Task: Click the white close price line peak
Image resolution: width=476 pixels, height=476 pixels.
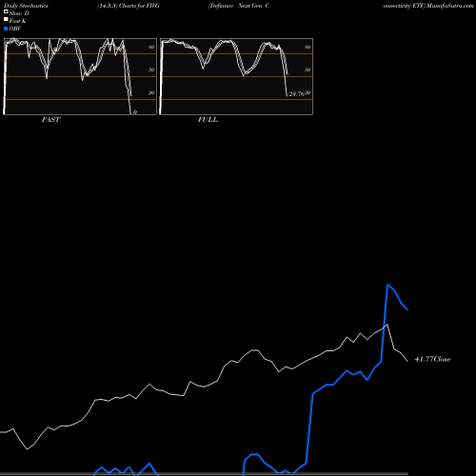Action: pyautogui.click(x=387, y=325)
